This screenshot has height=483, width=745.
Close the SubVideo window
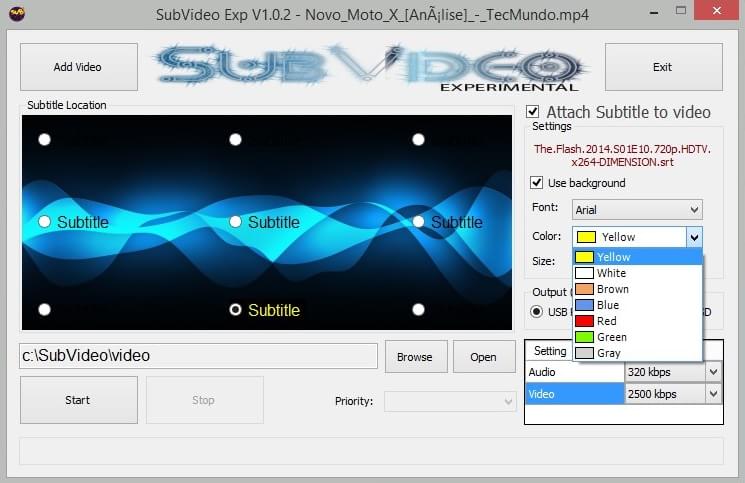pos(717,10)
